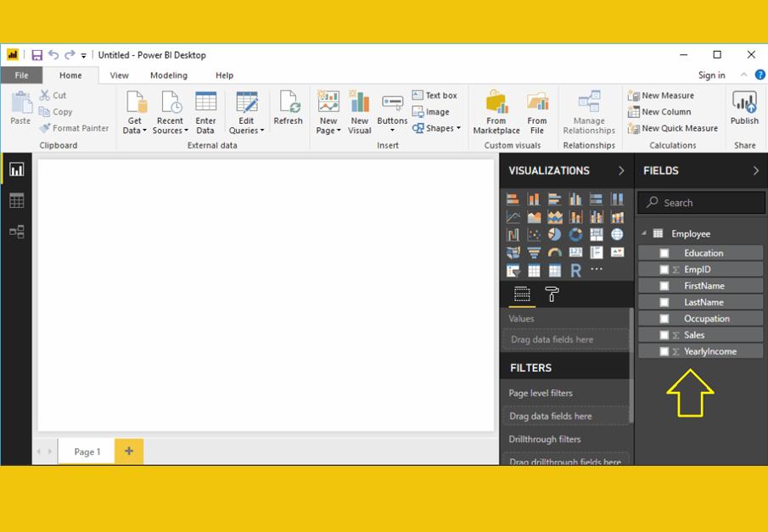Screen dimensions: 768x532
Task: Select the Page 1 tab
Action: [x=87, y=451]
